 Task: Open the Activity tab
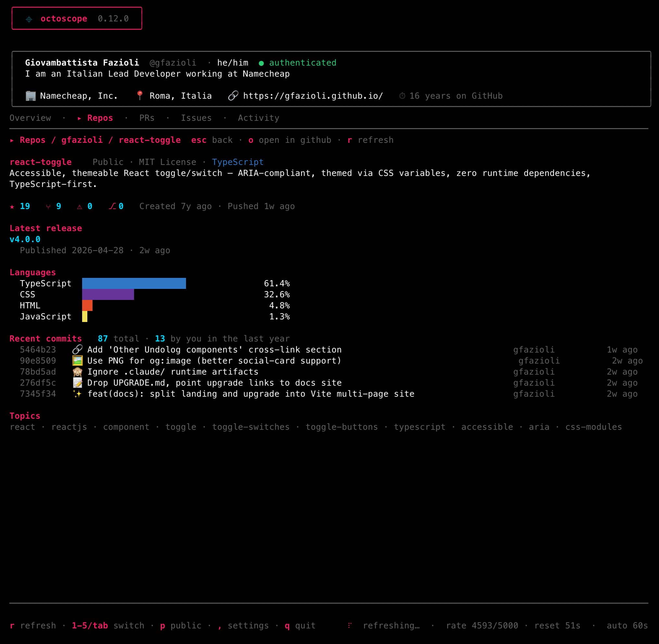click(258, 118)
